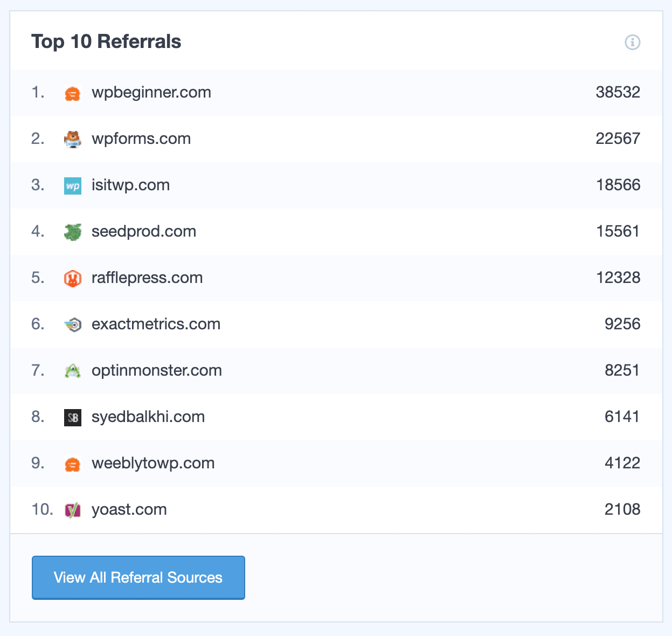672x636 pixels.
Task: Click the optinmonster.com monster icon
Action: [73, 371]
